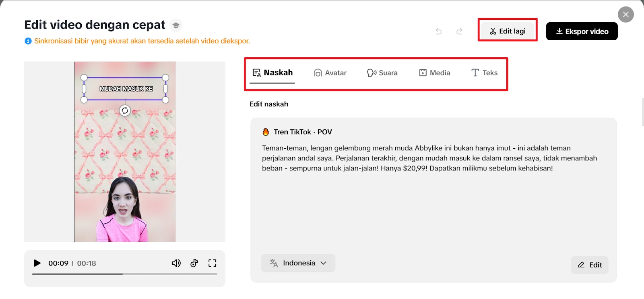This screenshot has height=299, width=644.
Task: Enter fullscreen preview mode
Action: click(212, 263)
